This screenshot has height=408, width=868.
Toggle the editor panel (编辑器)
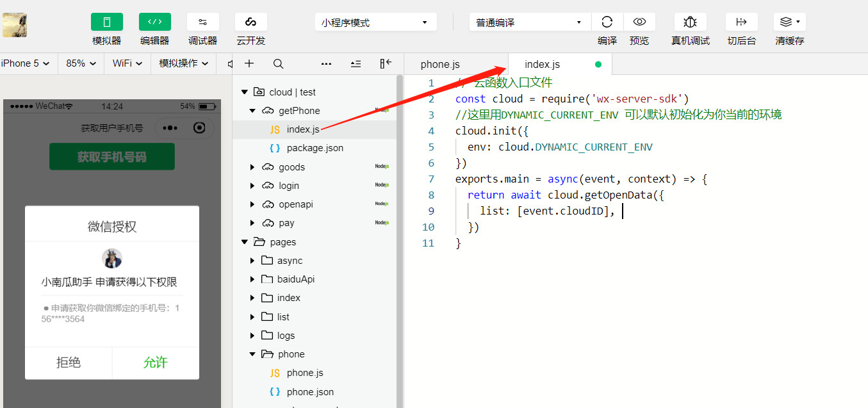pyautogui.click(x=154, y=22)
